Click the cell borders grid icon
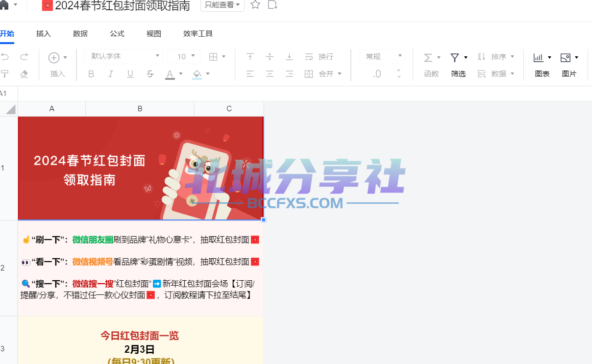 click(x=213, y=57)
